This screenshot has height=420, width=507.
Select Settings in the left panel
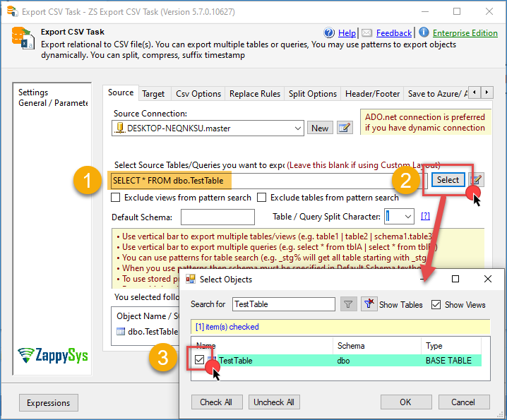(33, 92)
